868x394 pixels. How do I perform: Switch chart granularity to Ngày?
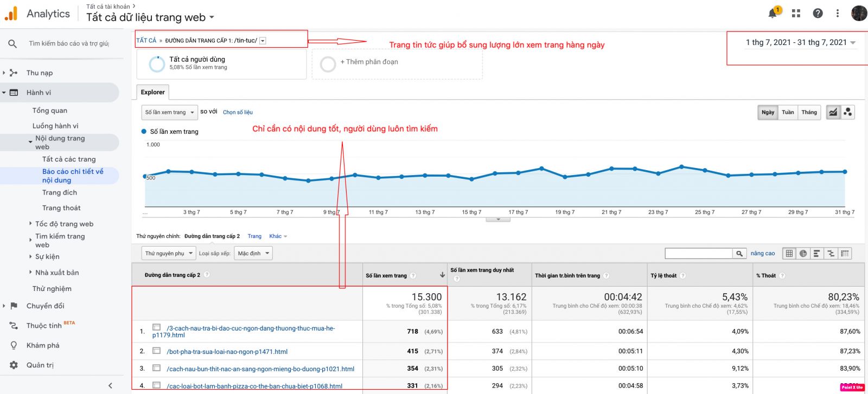click(768, 112)
